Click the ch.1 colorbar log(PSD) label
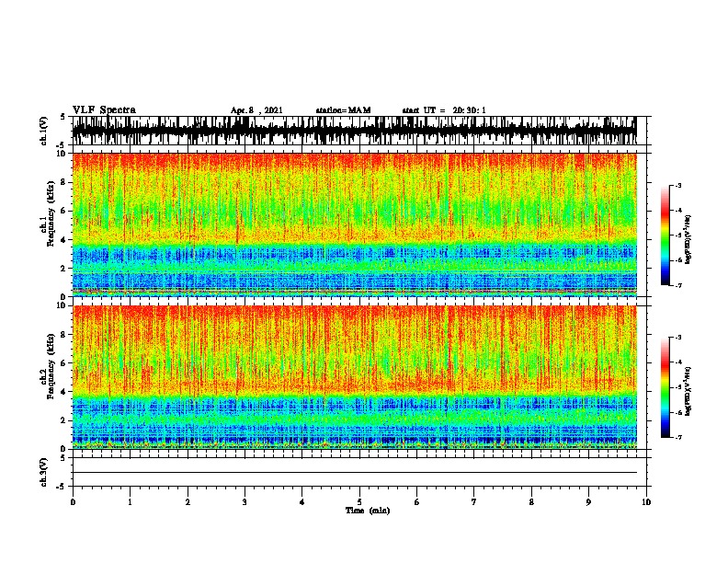 [688, 240]
